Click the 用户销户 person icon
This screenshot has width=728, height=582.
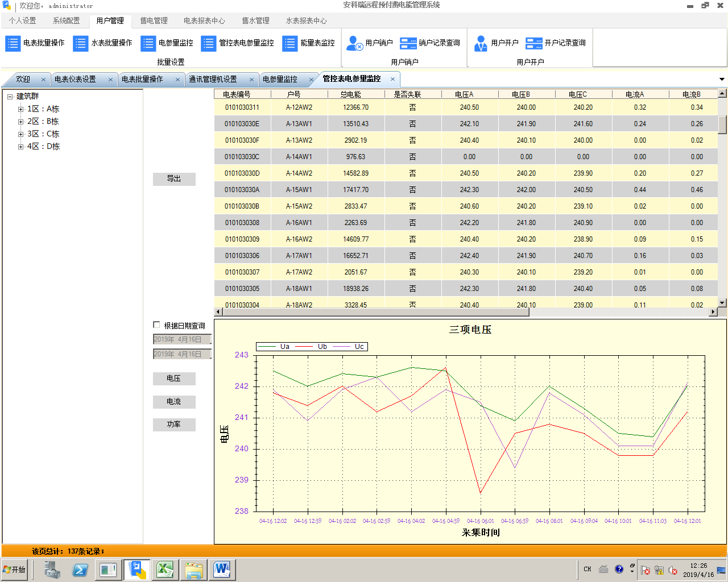coord(355,43)
